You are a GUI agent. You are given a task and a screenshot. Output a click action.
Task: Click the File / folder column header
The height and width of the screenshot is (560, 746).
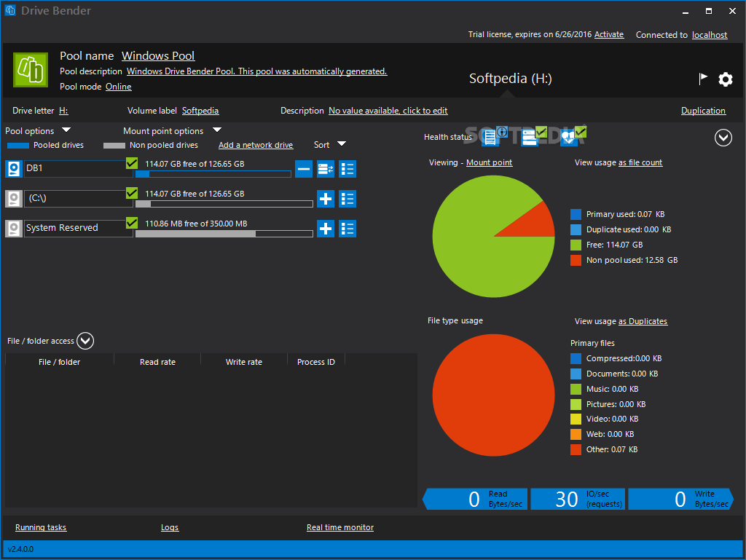[60, 362]
